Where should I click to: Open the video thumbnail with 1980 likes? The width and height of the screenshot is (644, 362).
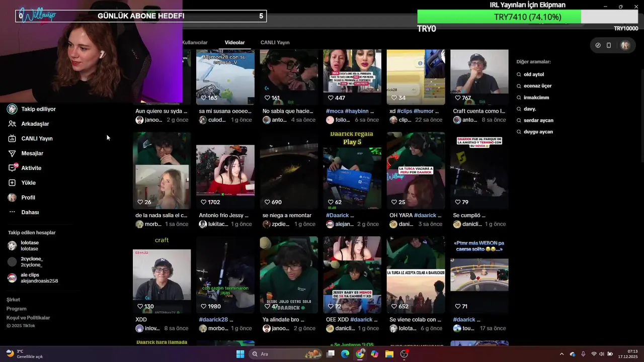click(x=225, y=275)
